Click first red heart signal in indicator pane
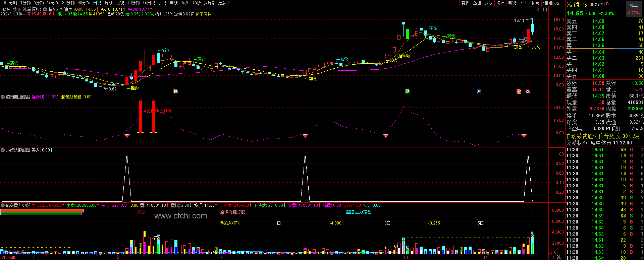Viewport: 644px width, 260px height. tap(127, 135)
